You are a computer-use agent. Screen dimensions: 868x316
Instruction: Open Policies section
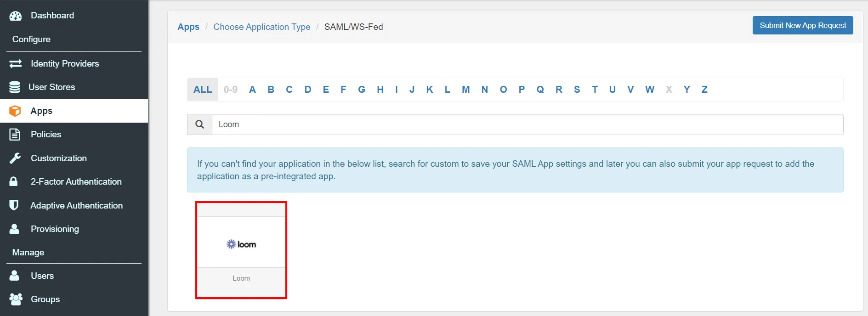click(x=46, y=135)
